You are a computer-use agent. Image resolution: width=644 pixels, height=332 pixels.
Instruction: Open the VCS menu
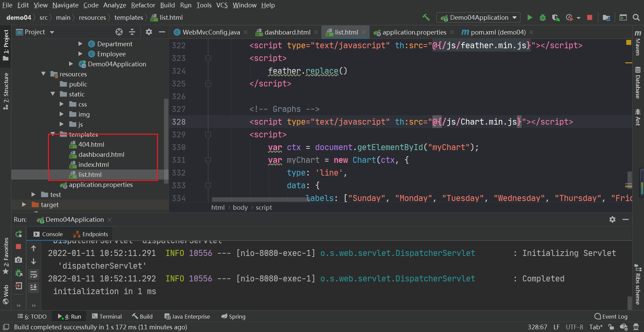tap(222, 5)
